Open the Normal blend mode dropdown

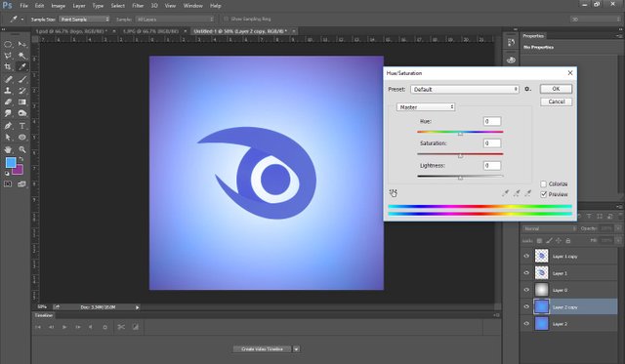(x=549, y=228)
